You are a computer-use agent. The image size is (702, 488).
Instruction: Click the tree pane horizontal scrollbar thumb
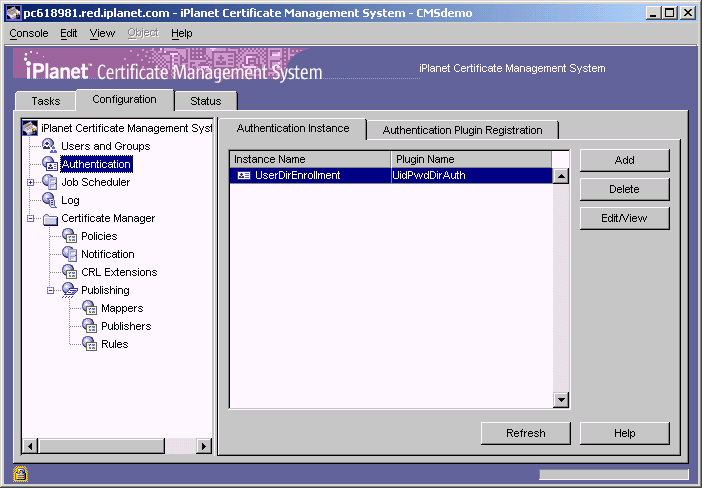101,446
